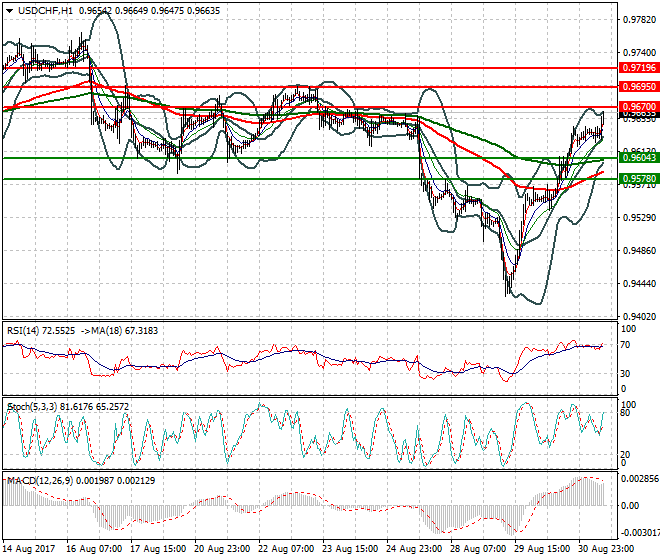The width and height of the screenshot is (660, 560).
Task: Click the 14 Aug 2017 date label
Action: (29, 549)
